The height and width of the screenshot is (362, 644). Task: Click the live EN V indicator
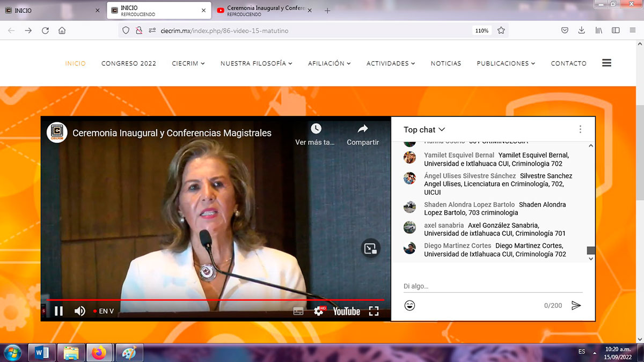tap(104, 311)
